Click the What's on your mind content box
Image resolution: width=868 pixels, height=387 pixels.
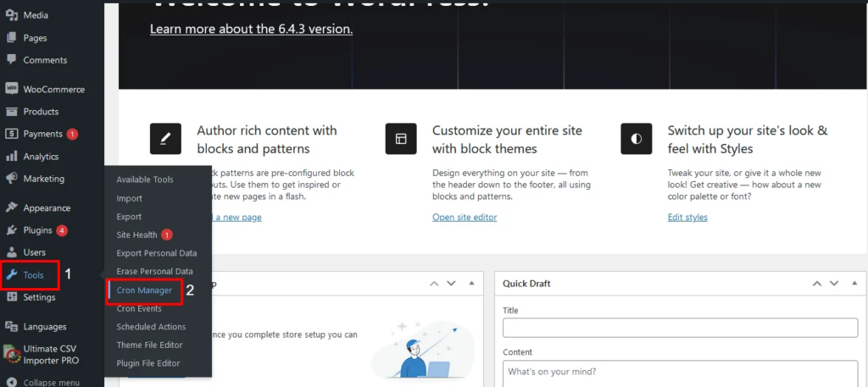pyautogui.click(x=681, y=373)
